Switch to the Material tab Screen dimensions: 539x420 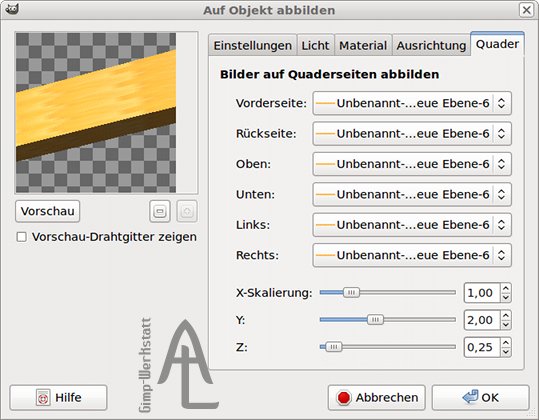363,45
